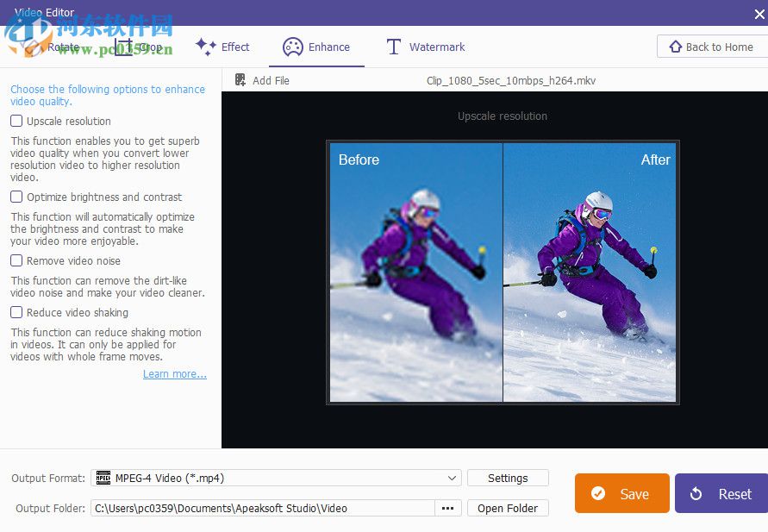Click the Effect sparkles icon

(x=204, y=47)
